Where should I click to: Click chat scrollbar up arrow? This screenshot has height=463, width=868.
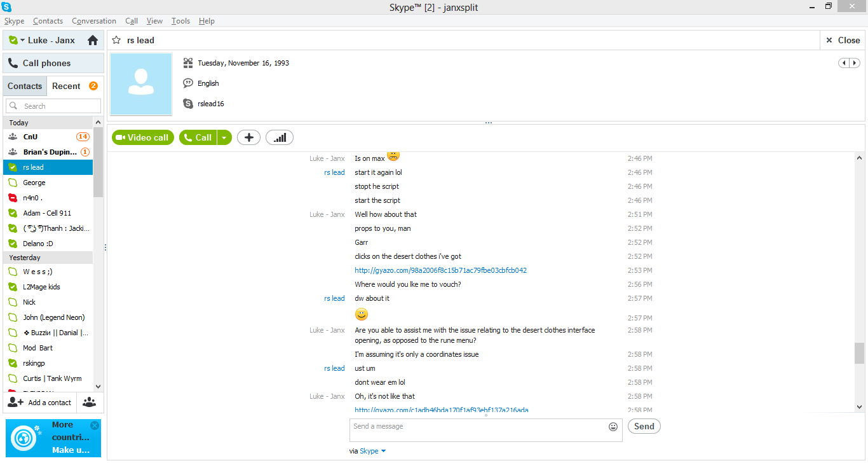[859, 158]
